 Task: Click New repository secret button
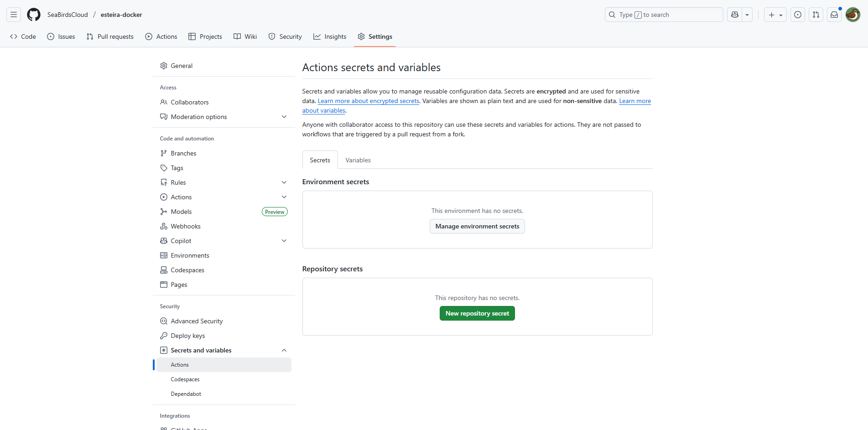click(x=477, y=313)
